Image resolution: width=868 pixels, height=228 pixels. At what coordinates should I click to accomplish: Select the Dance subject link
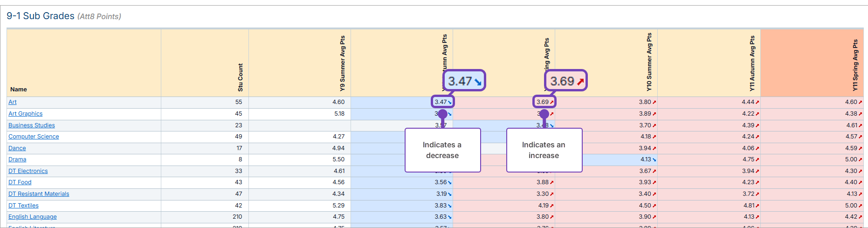pyautogui.click(x=17, y=148)
